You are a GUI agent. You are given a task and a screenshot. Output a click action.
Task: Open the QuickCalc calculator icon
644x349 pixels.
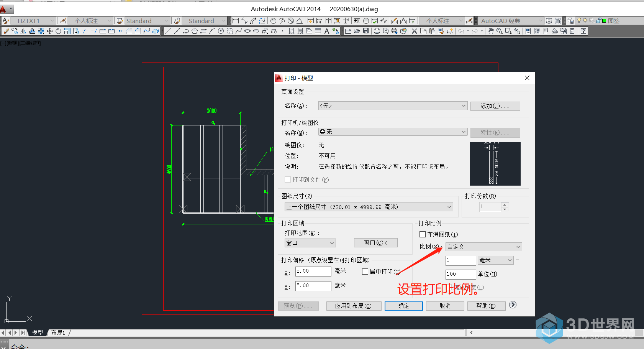[x=572, y=31]
